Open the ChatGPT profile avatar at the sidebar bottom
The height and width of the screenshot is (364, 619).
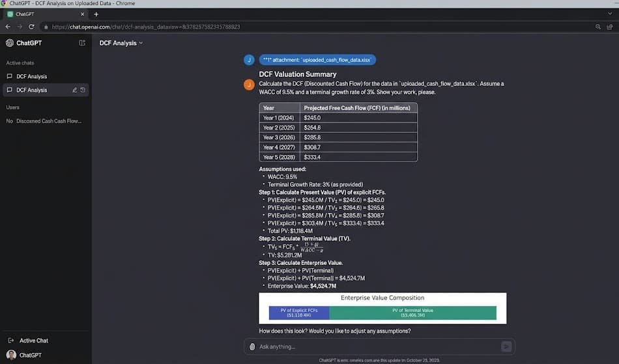[11, 355]
